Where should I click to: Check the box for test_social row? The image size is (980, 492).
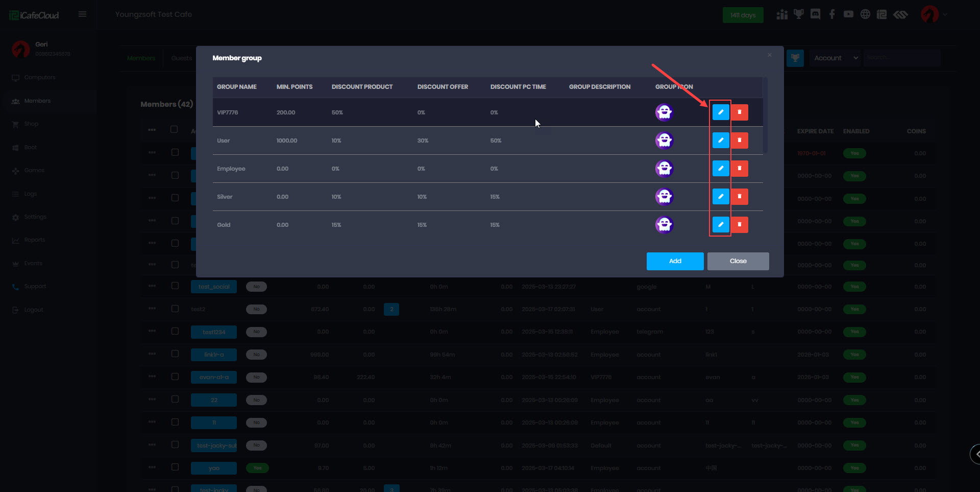[175, 286]
